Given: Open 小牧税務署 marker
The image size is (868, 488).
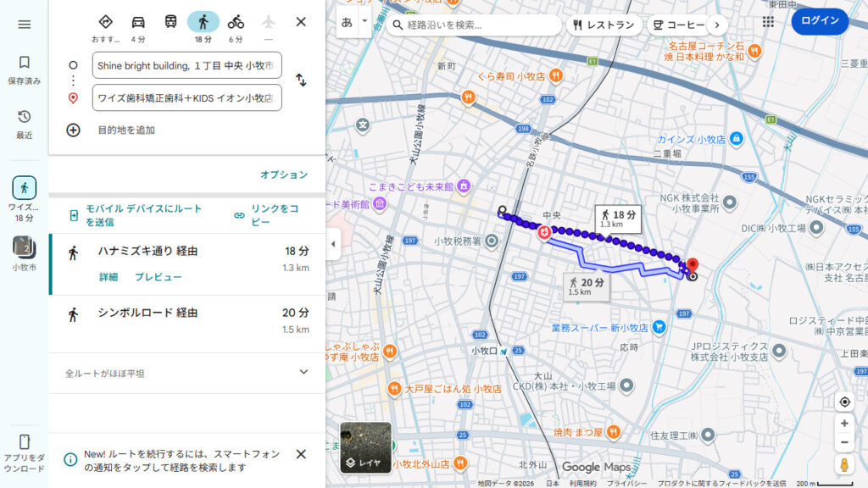Looking at the screenshot, I should [491, 241].
